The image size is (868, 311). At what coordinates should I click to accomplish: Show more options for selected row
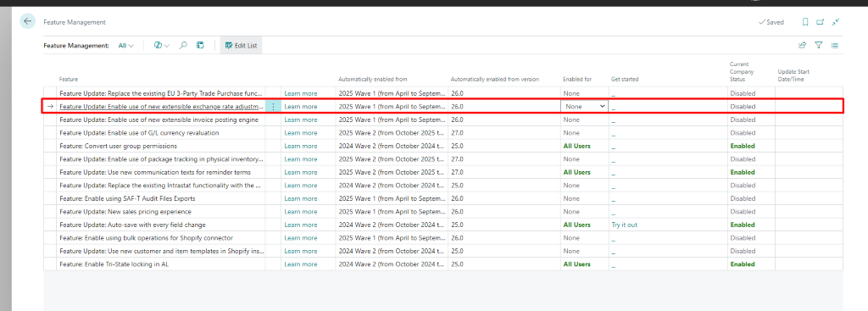273,106
